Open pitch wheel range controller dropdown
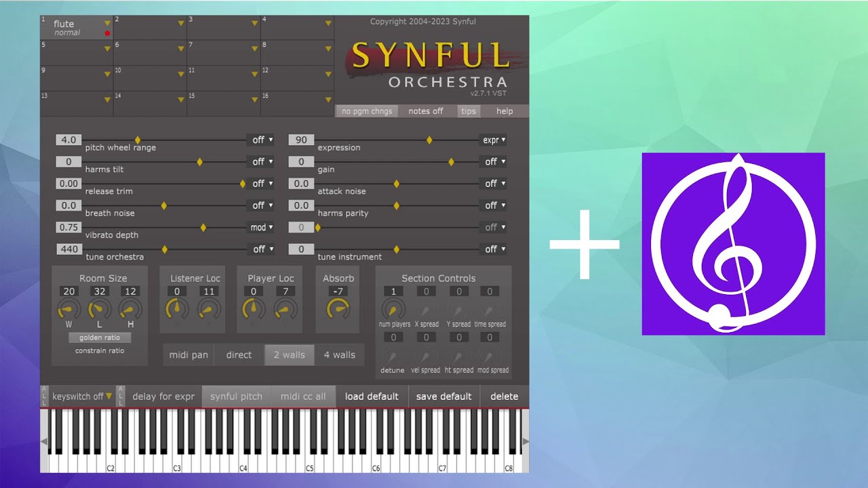Screen dimensions: 868x488 point(262,140)
